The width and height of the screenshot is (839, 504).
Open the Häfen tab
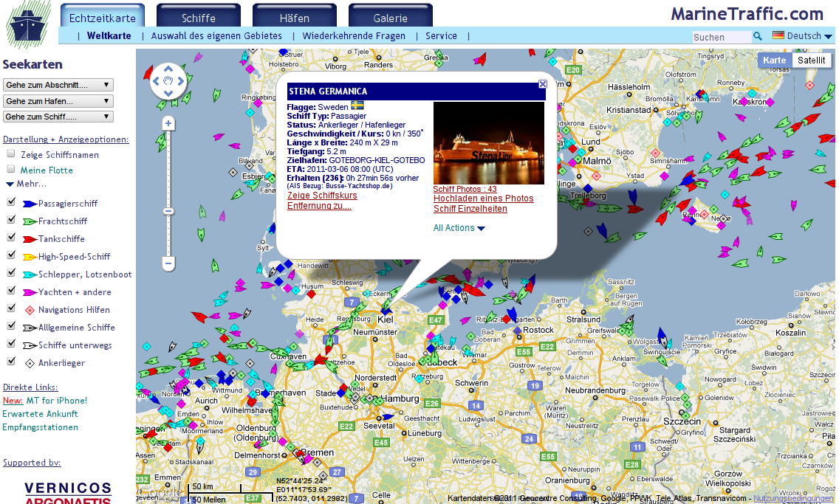click(294, 16)
